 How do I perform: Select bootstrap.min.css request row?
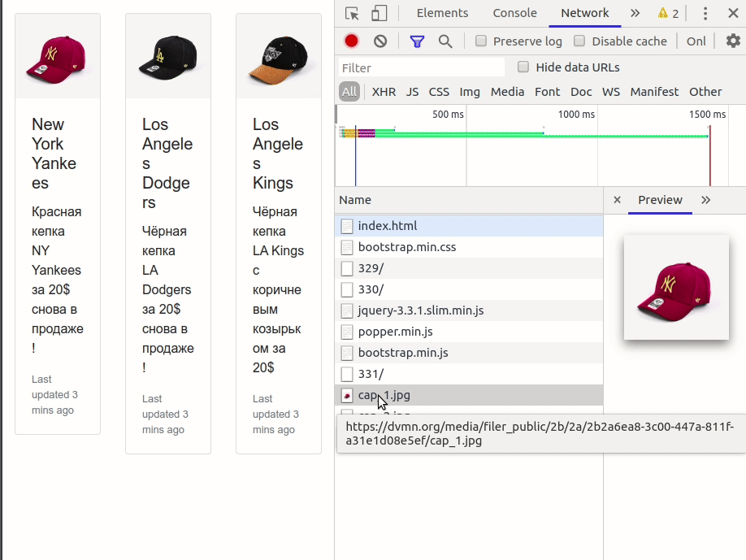469,247
